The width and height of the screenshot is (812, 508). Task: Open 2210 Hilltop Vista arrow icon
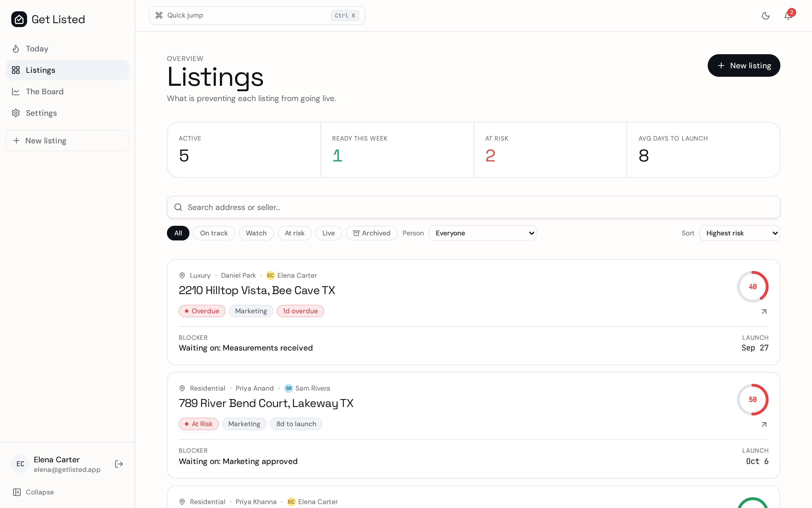coord(764,312)
